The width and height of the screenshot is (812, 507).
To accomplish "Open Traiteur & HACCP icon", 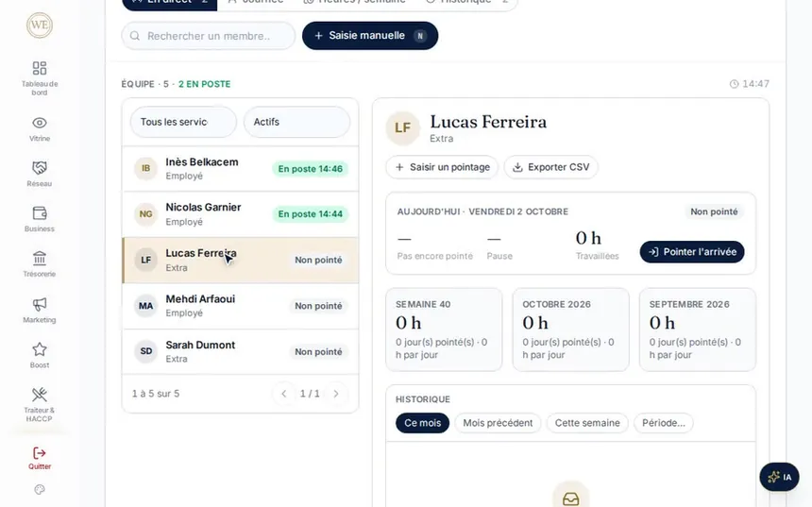I will 40,395.
